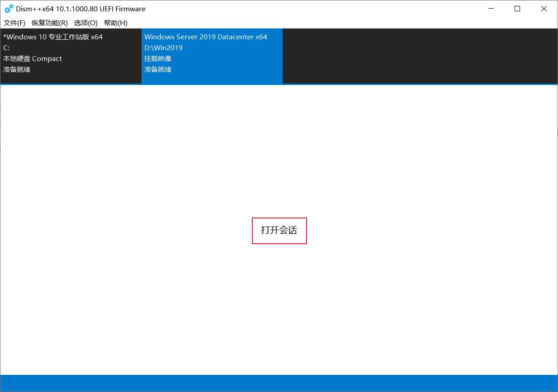Click the Dism++ gear icon in title bar
Screen dimensions: 558x392
point(9,8)
